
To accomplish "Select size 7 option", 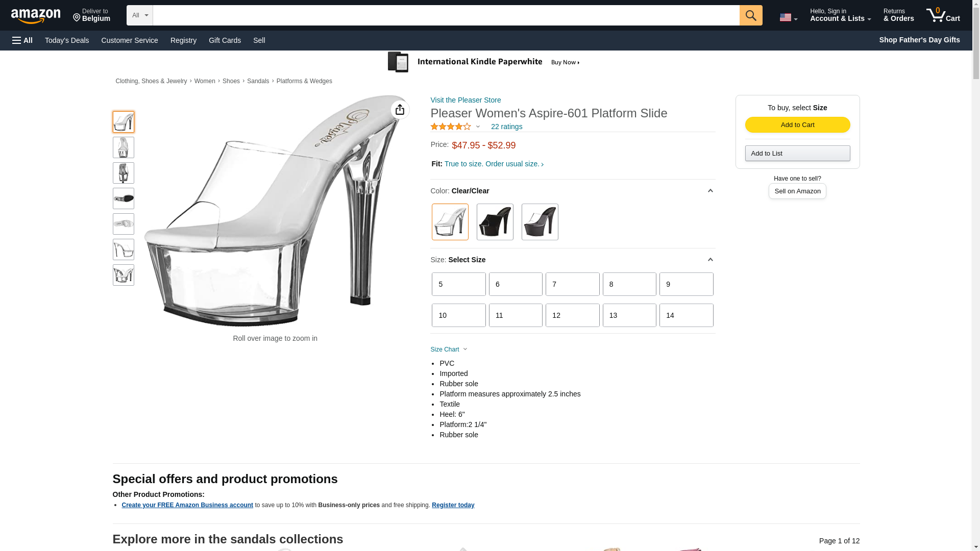I will coord(572,284).
